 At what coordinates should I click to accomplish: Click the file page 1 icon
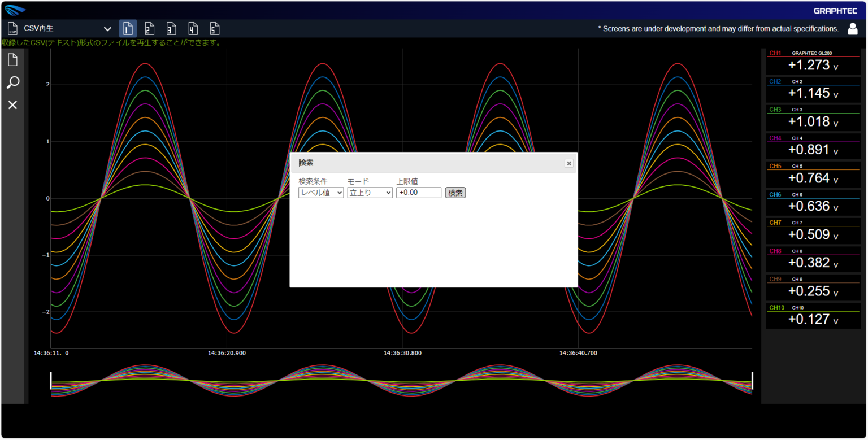pos(128,29)
